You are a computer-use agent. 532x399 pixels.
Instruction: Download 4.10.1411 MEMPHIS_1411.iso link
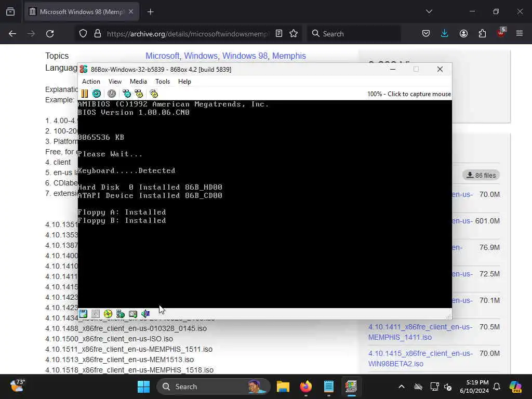coord(420,332)
